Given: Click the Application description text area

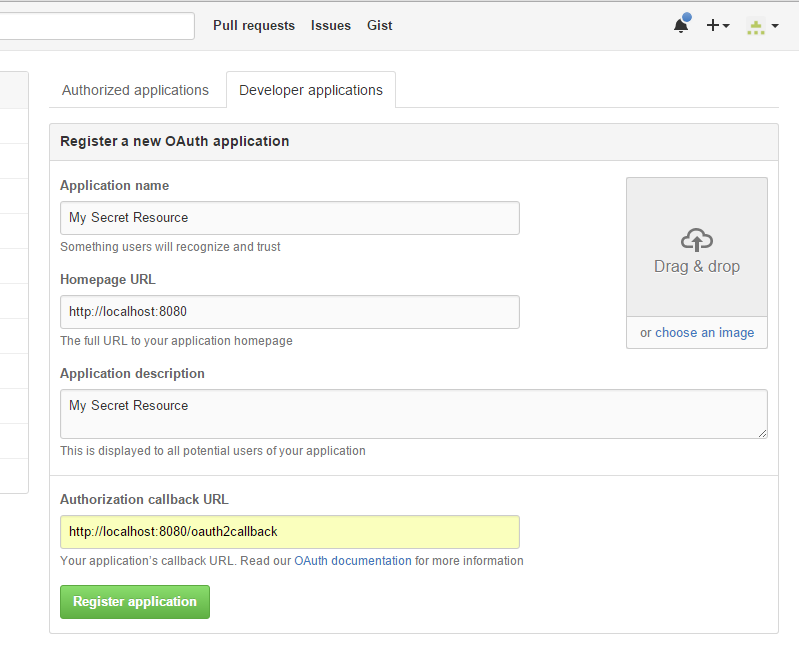Looking at the screenshot, I should pos(413,414).
